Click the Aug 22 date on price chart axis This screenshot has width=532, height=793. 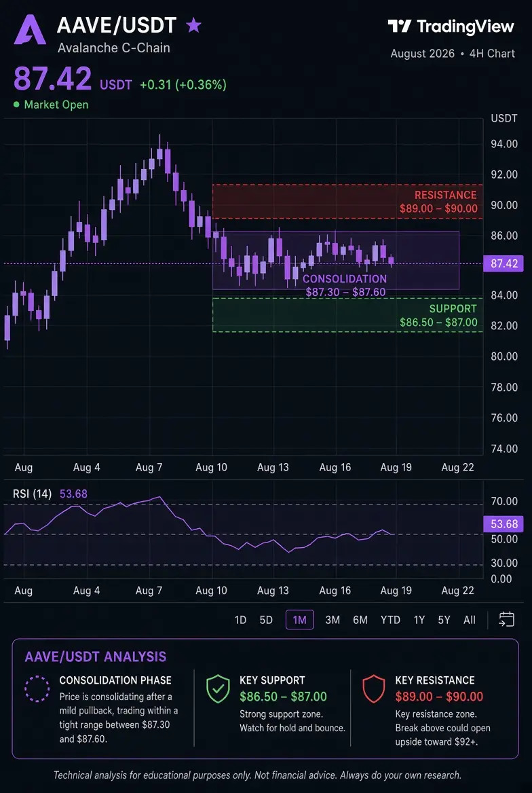[457, 467]
